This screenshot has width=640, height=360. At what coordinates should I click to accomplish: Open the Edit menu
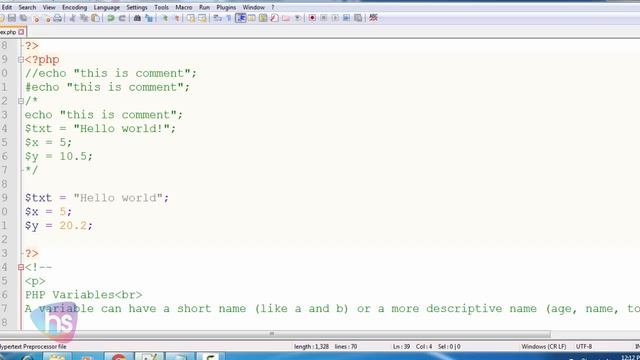coord(7,7)
